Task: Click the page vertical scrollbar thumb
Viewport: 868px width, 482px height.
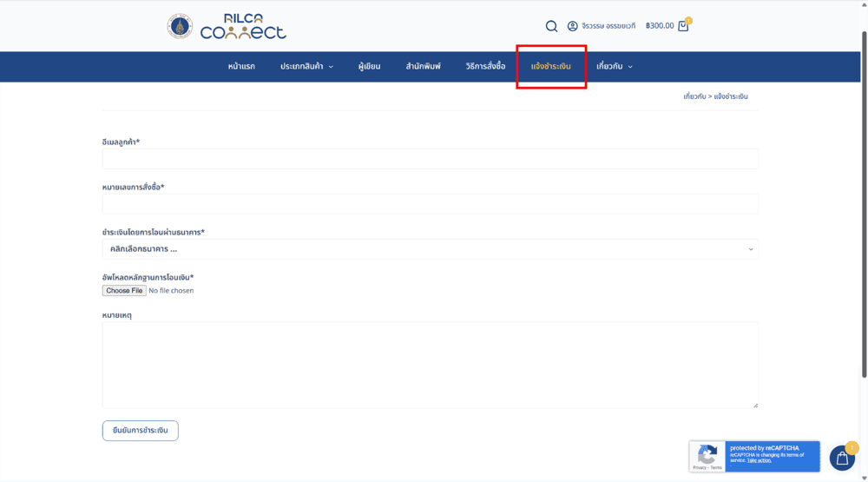Action: click(x=865, y=205)
